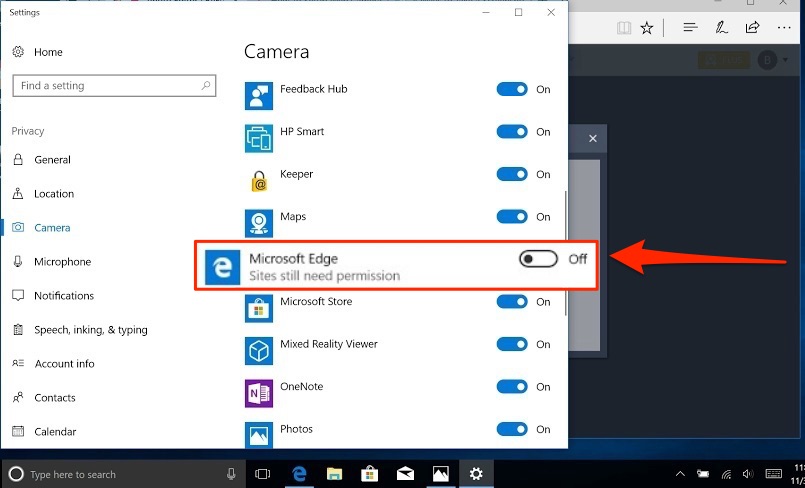
Task: Click the Edge Share icon
Action: click(752, 28)
